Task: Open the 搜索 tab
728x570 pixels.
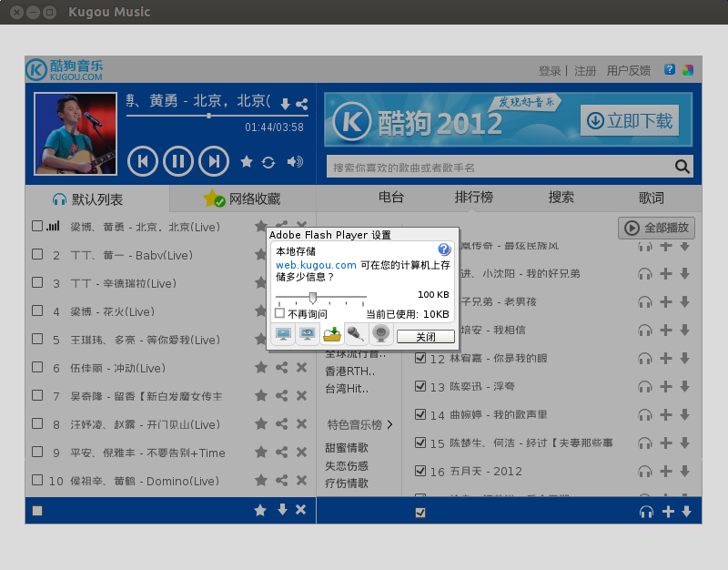Action: 561,198
